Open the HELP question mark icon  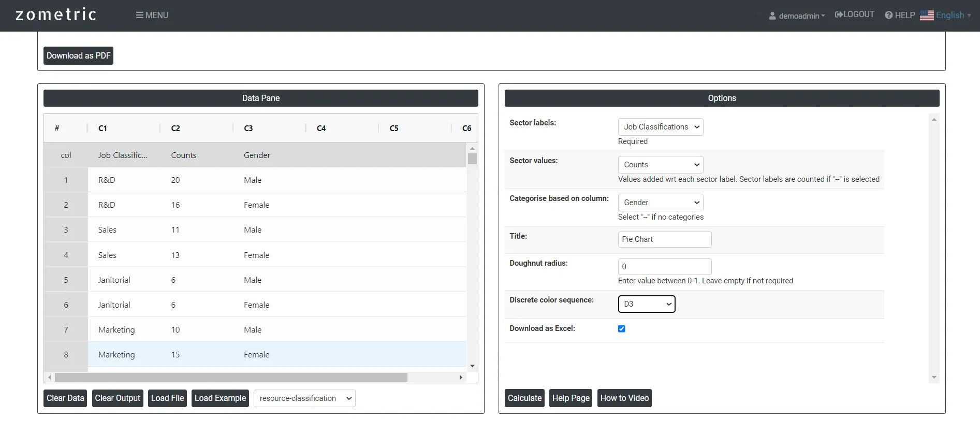(889, 15)
